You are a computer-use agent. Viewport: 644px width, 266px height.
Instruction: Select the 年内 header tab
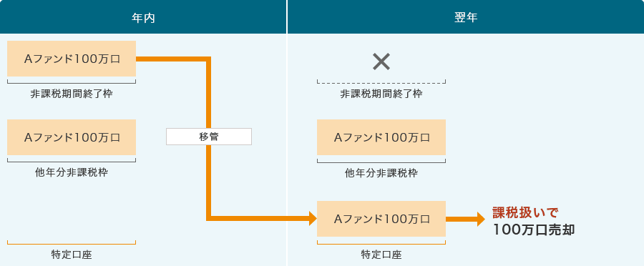click(143, 17)
